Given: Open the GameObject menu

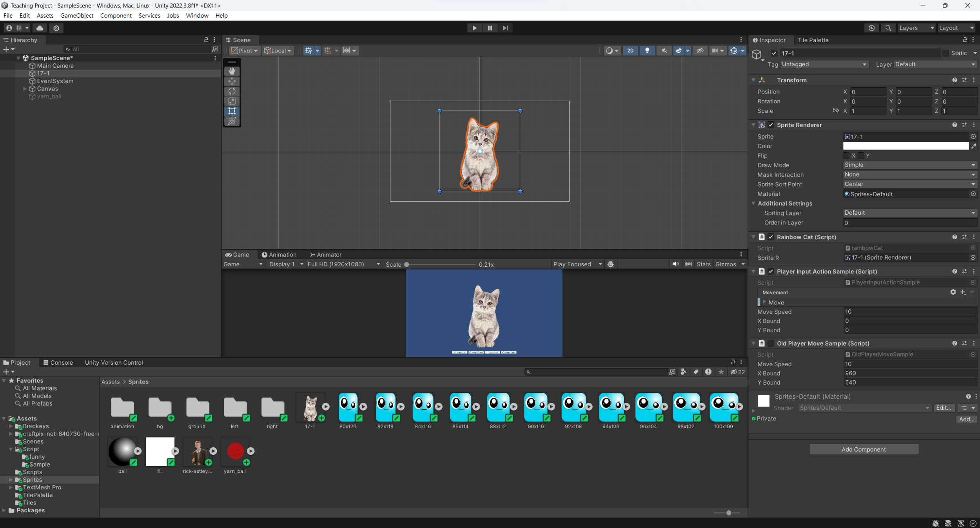Looking at the screenshot, I should coord(76,16).
